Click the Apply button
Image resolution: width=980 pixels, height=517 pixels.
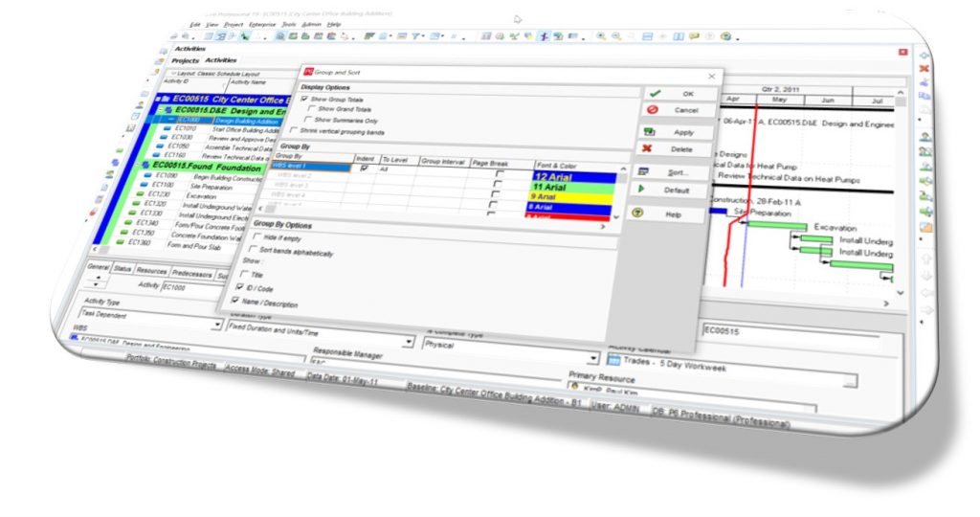click(675, 132)
